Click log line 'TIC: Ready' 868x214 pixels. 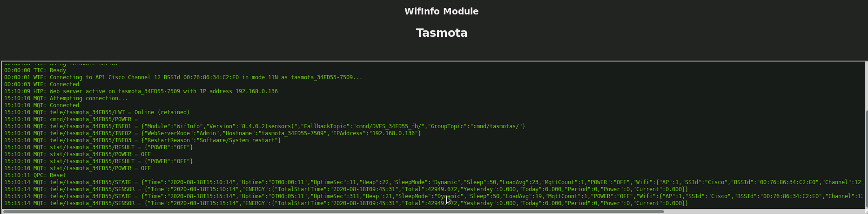point(35,70)
